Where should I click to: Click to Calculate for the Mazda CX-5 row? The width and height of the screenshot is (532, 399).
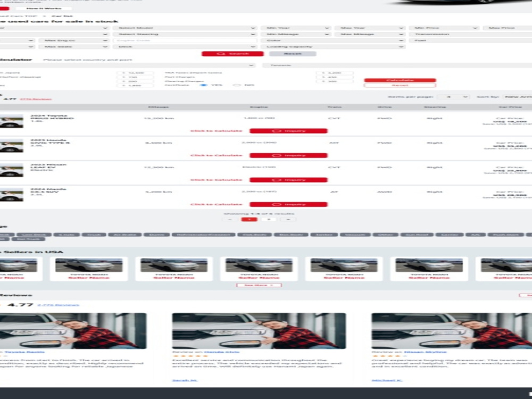(217, 204)
